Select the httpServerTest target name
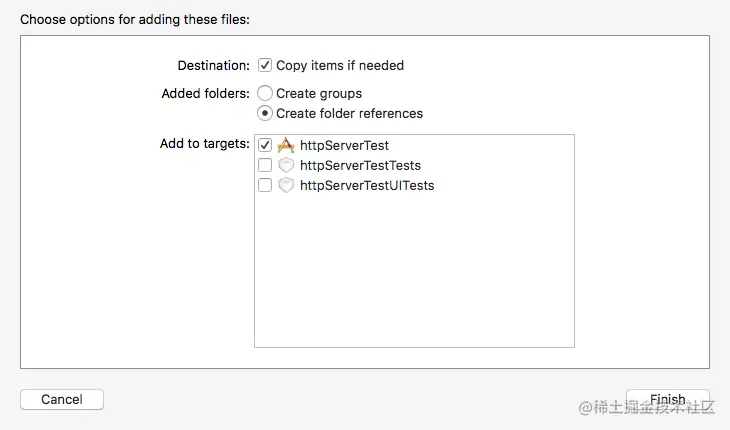The width and height of the screenshot is (730, 430). click(344, 145)
